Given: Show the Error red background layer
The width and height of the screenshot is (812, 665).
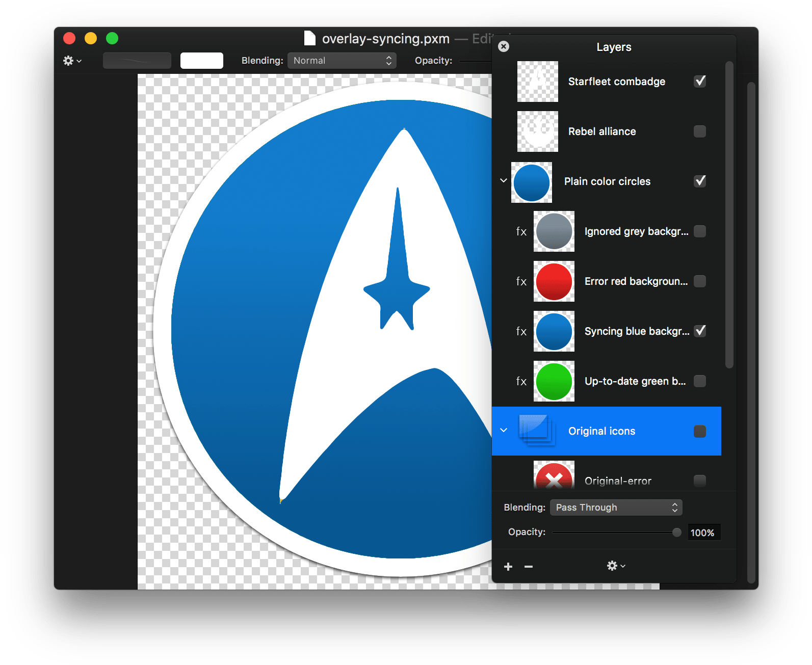Looking at the screenshot, I should (700, 281).
